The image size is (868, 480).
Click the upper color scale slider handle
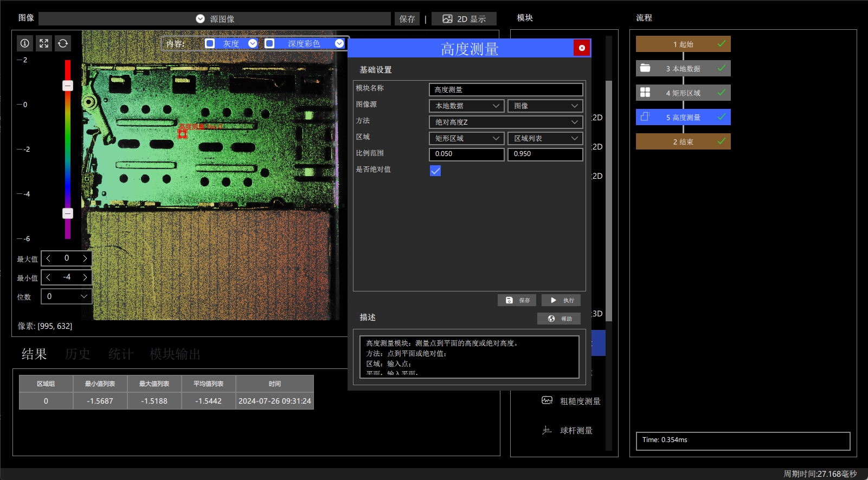[68, 86]
